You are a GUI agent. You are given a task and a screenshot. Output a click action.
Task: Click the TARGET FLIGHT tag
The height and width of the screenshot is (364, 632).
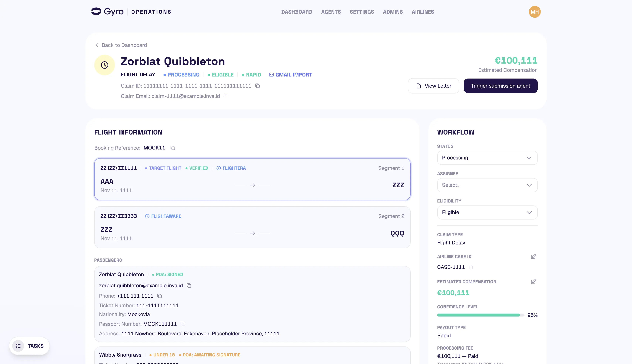click(163, 168)
